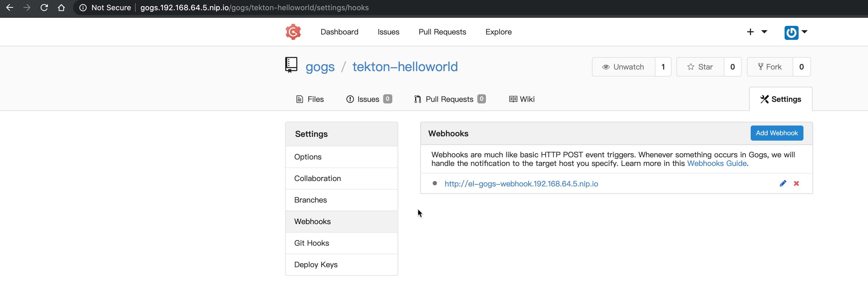Viewport: 868px width, 299px height.
Task: Open Deploy Keys in settings sidebar
Action: (x=342, y=265)
